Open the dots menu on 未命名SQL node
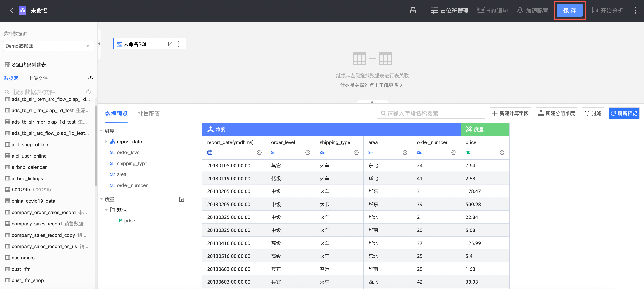The height and width of the screenshot is (289, 644). (x=179, y=44)
